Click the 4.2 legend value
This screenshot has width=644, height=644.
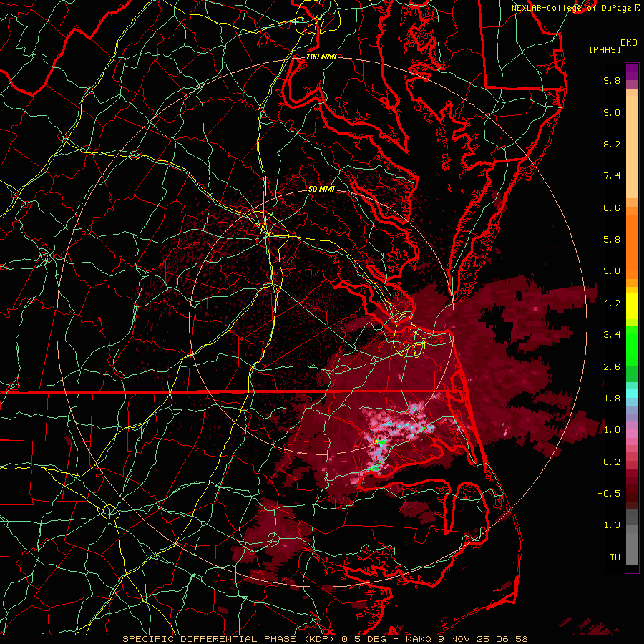point(612,303)
